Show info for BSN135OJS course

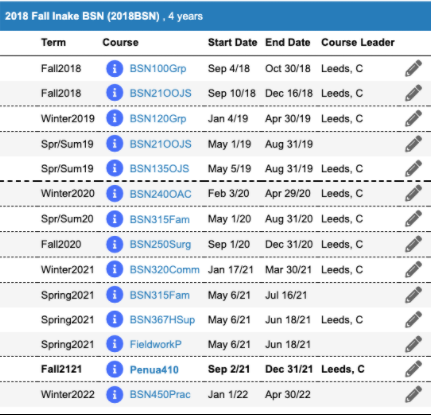114,168
